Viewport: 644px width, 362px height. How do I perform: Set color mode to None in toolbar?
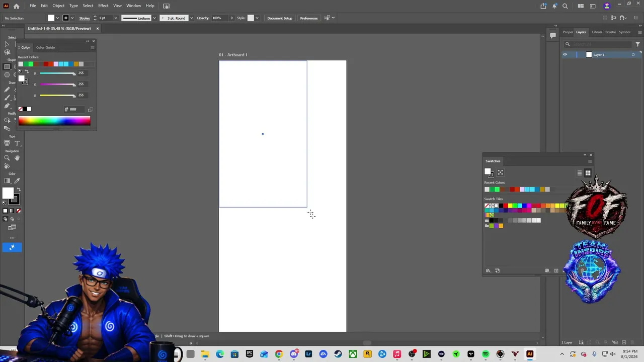point(19,211)
